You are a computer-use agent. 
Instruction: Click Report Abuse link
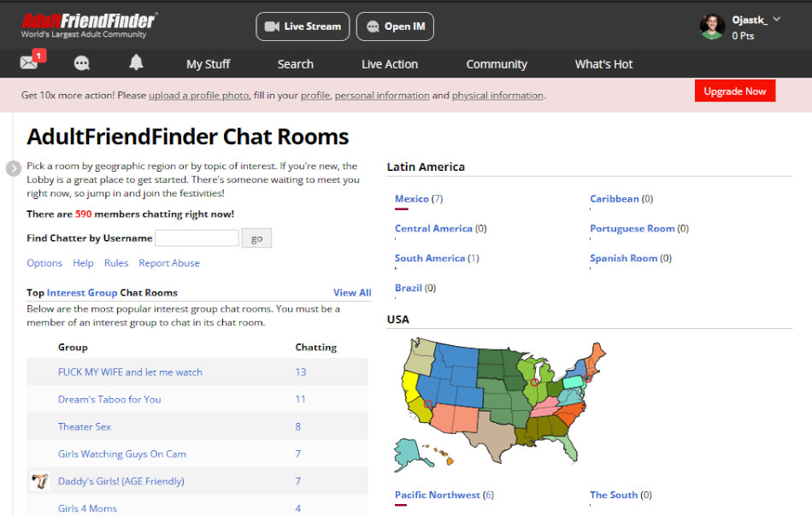coord(169,263)
